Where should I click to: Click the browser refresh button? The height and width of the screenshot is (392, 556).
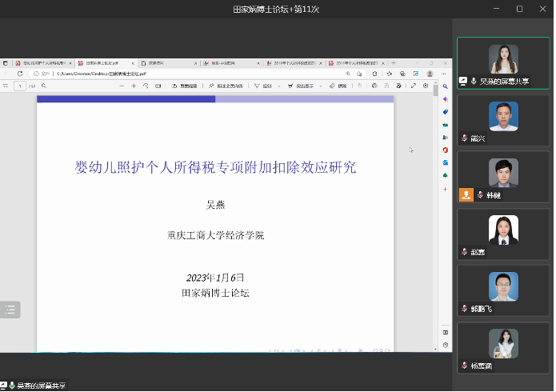pyautogui.click(x=20, y=74)
